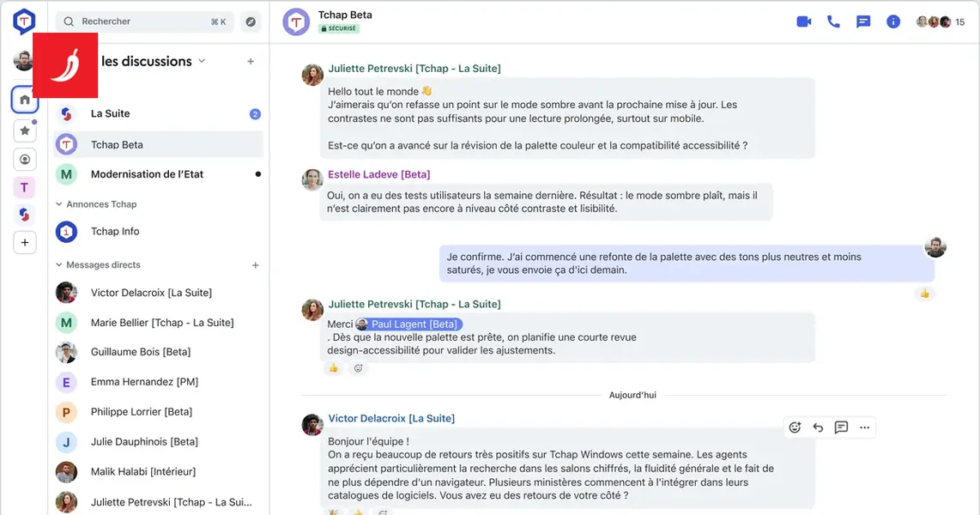This screenshot has height=515, width=980.
Task: Open the user profile avatar in sidebar
Action: pos(23,61)
